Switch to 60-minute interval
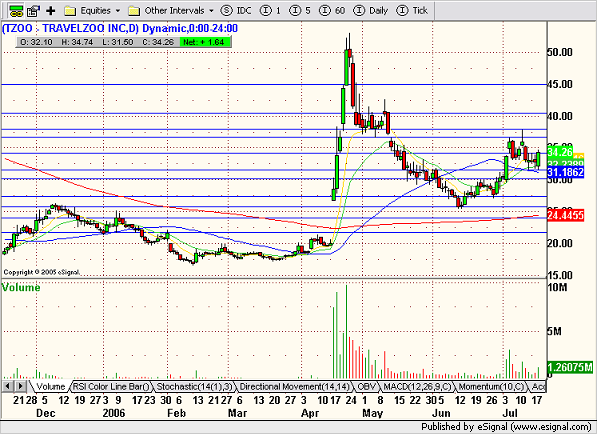 coord(332,11)
